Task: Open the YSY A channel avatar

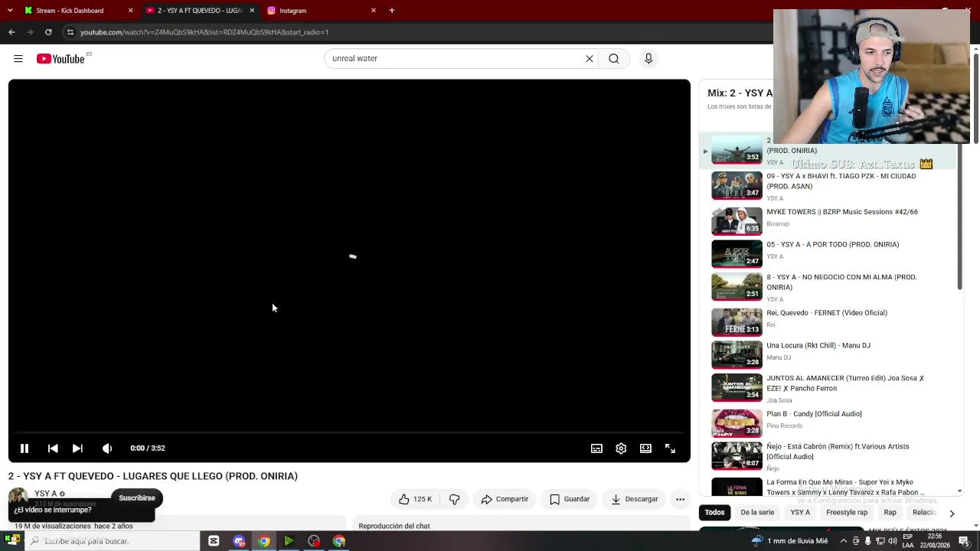Action: coord(18,497)
